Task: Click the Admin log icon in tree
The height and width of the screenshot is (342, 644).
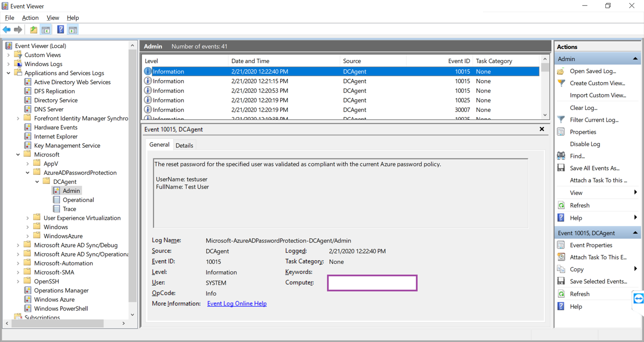Action: point(57,191)
